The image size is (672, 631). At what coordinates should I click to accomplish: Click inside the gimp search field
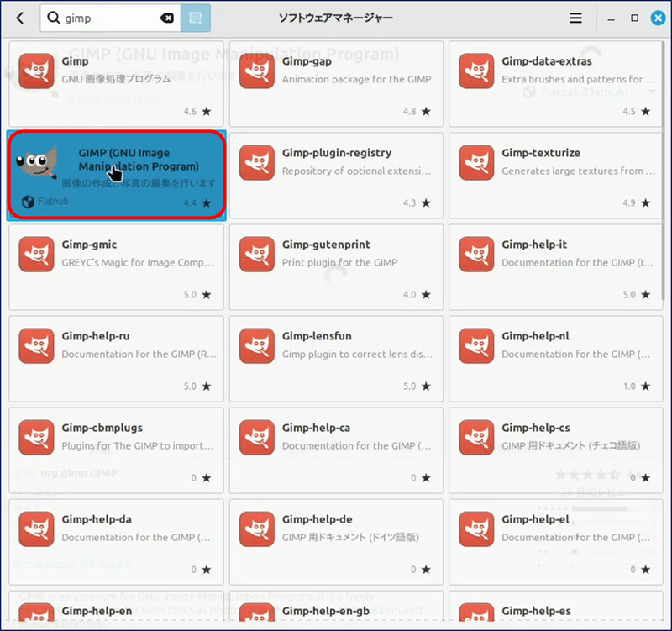point(111,18)
